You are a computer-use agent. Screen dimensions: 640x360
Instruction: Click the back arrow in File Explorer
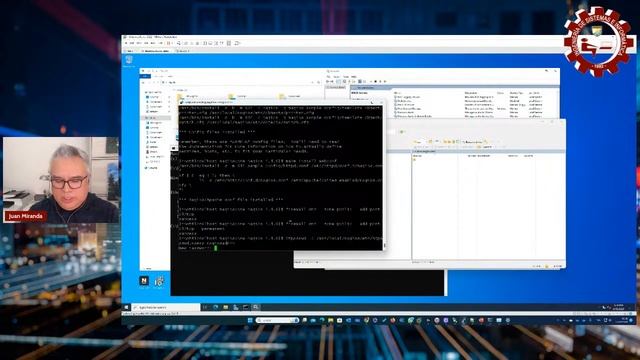click(144, 82)
